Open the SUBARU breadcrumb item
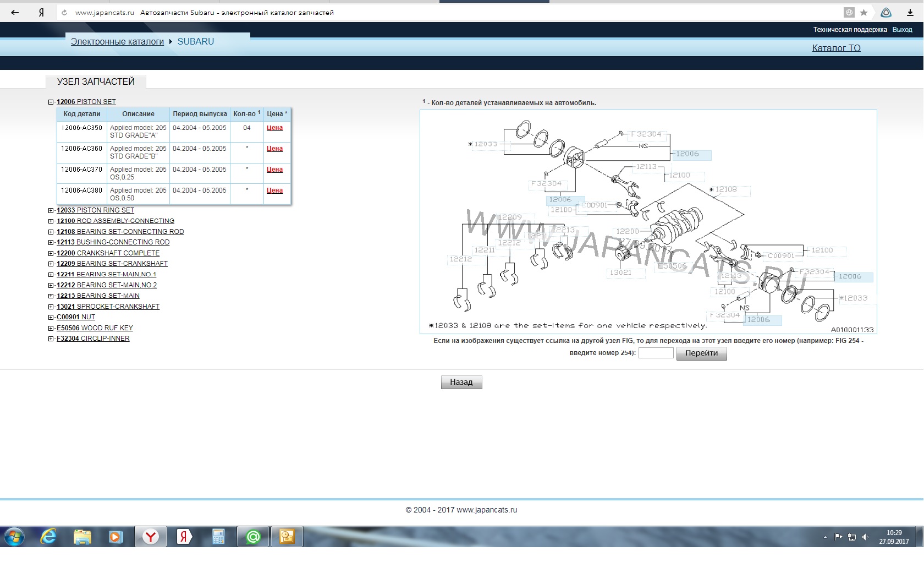The width and height of the screenshot is (924, 578). point(195,42)
